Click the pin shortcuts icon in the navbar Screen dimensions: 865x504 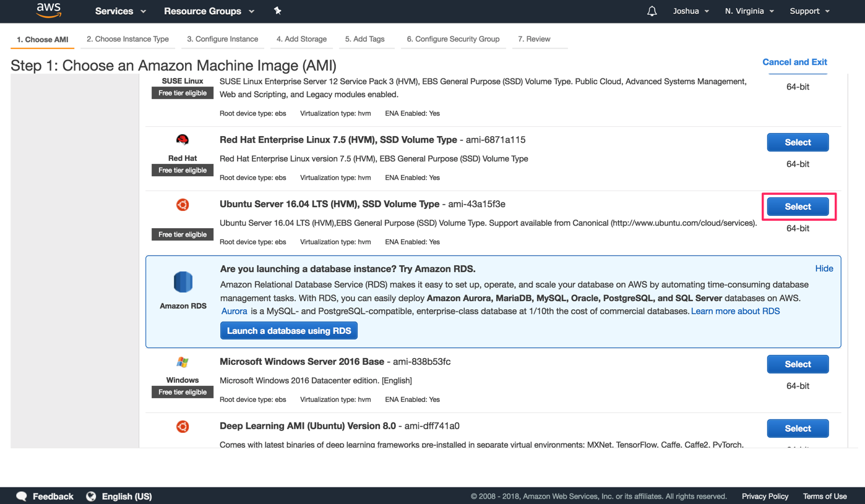coord(277,11)
